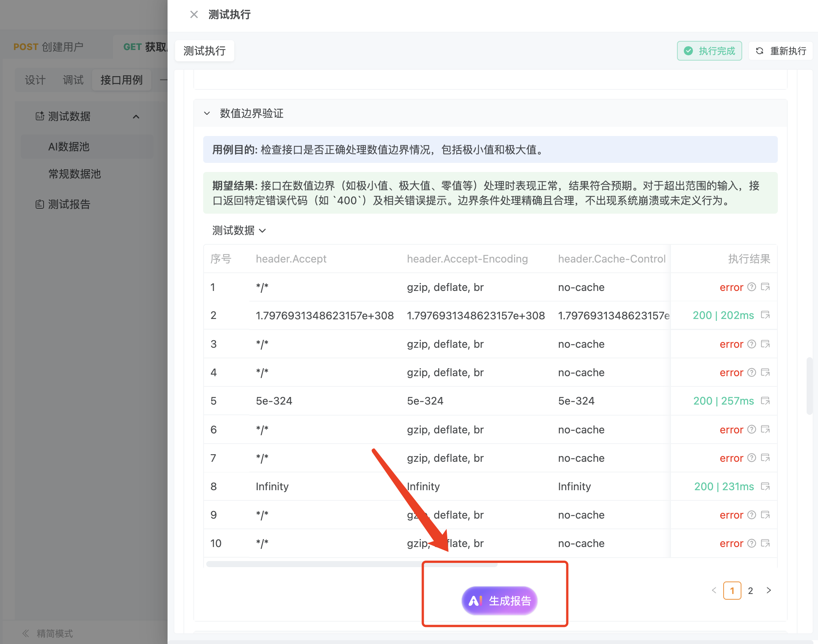Click the 用例目的 description box
This screenshot has width=818, height=644.
point(490,150)
